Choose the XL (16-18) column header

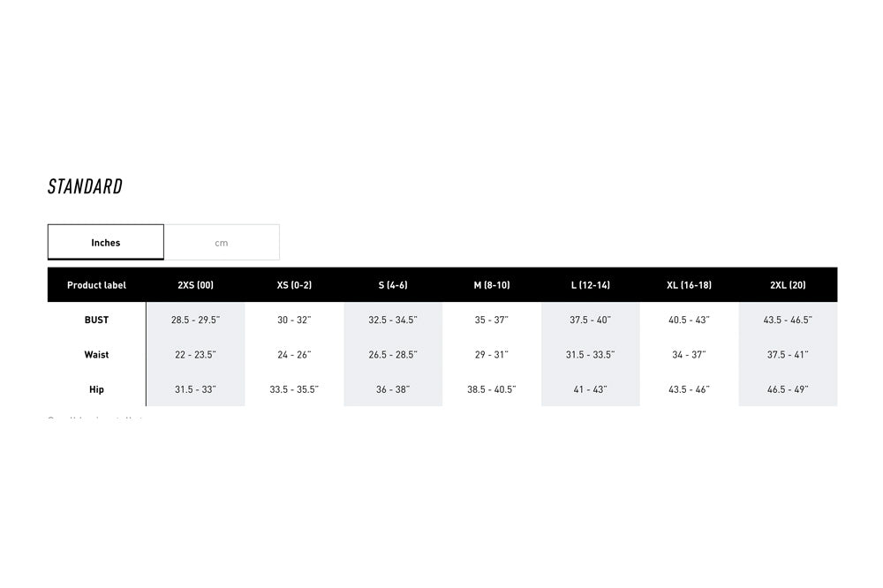pyautogui.click(x=689, y=285)
